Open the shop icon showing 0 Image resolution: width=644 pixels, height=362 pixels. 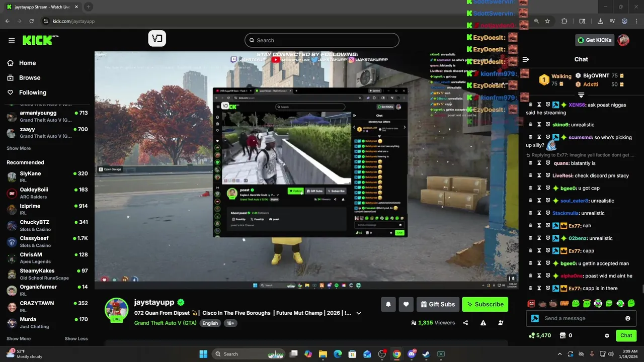coord(566,335)
